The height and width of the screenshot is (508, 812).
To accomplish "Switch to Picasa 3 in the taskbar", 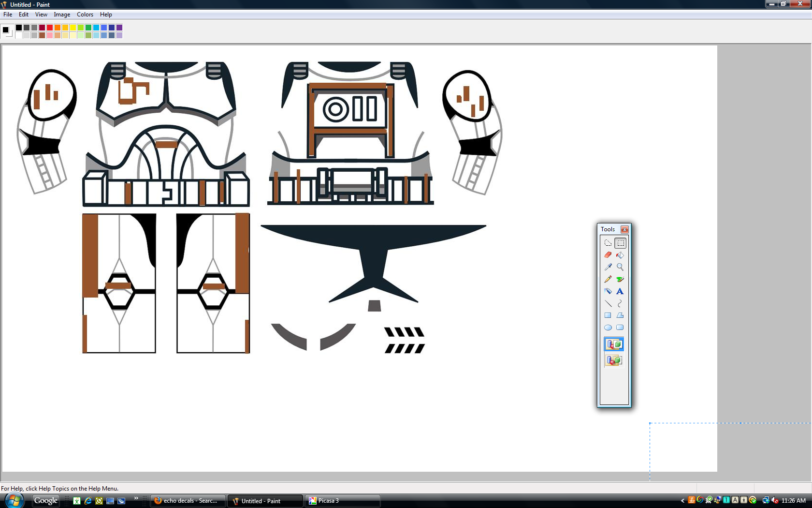I will point(342,501).
